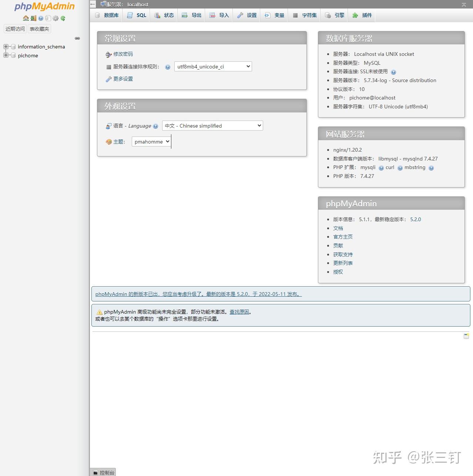Open the Language selection dropdown
Image resolution: width=473 pixels, height=476 pixels.
tap(212, 125)
